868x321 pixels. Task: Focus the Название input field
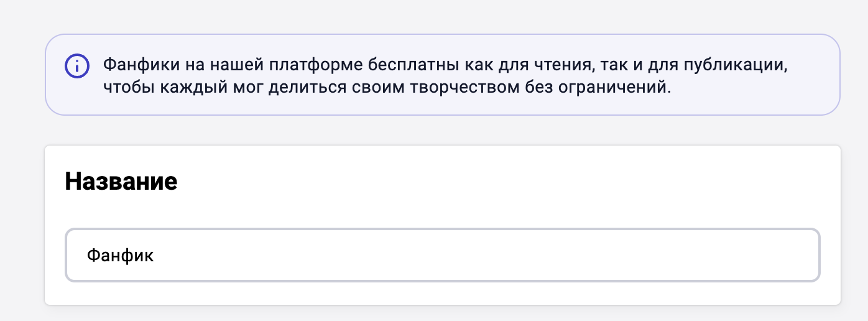coord(442,256)
